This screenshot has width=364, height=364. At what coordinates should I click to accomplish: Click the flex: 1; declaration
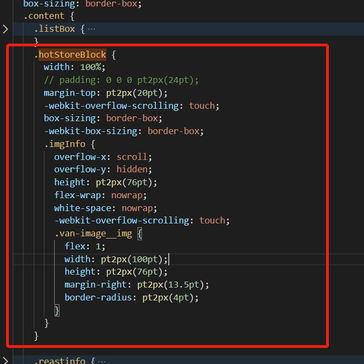pyautogui.click(x=85, y=246)
